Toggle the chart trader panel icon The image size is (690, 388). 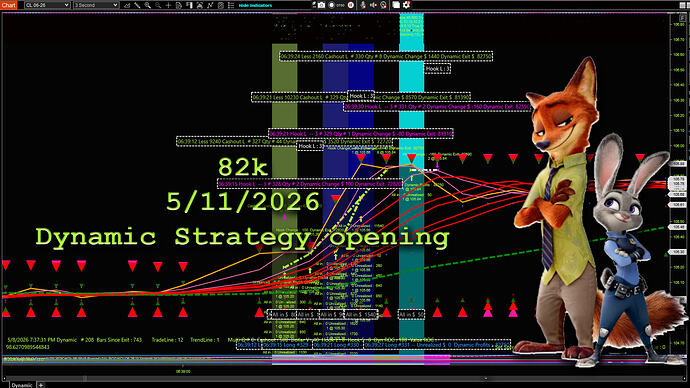(x=190, y=5)
